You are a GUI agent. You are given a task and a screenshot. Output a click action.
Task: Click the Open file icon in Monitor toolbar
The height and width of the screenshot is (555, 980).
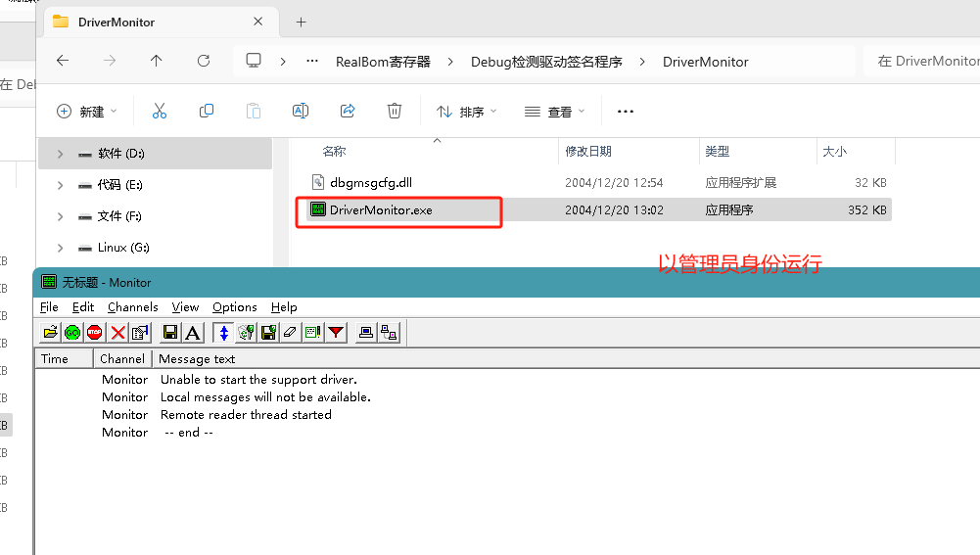point(50,333)
